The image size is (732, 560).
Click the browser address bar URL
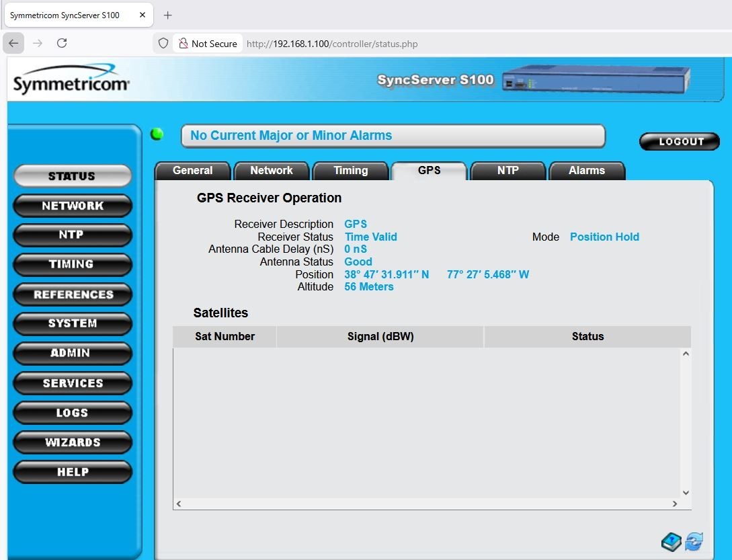[332, 44]
